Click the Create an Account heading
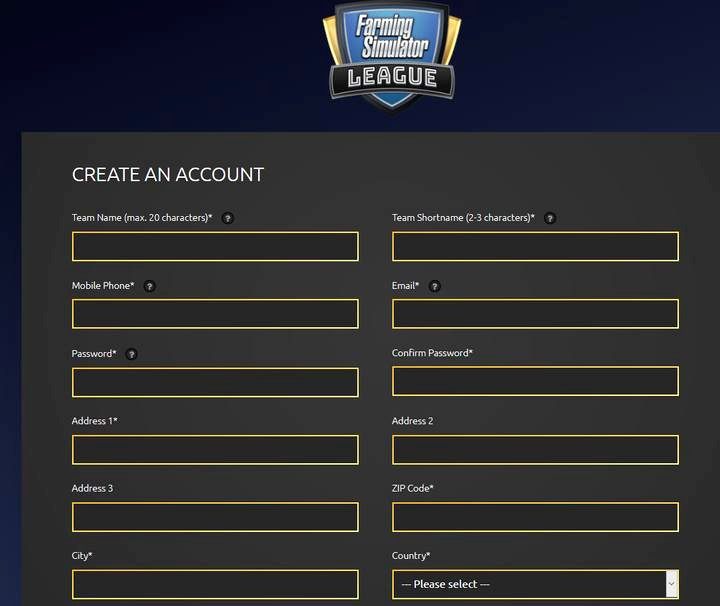Viewport: 720px width, 606px height. pyautogui.click(x=168, y=175)
